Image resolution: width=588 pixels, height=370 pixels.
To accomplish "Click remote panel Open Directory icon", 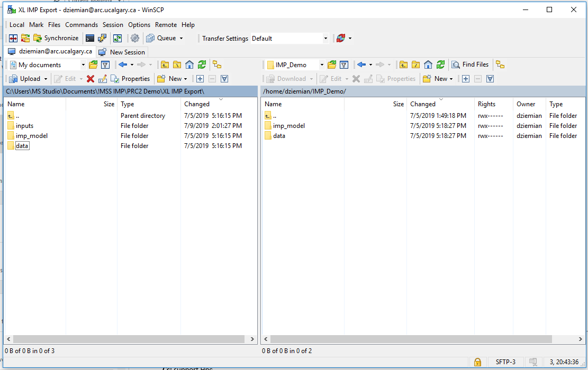I will [332, 65].
